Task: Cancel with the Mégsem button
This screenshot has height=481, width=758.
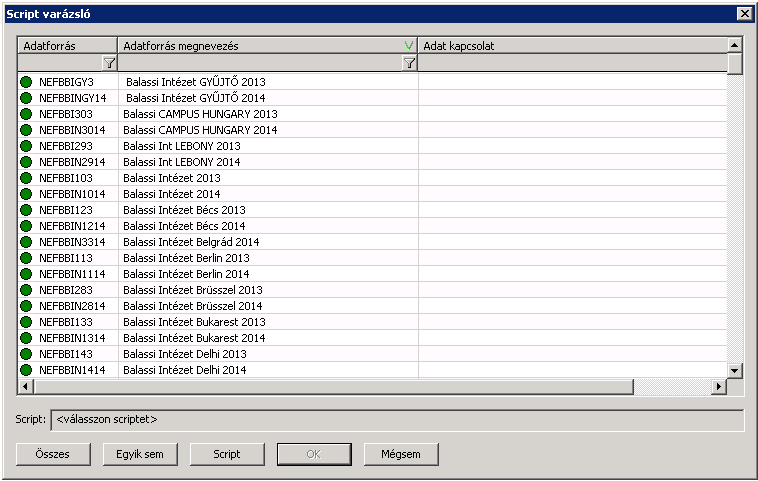Action: pyautogui.click(x=401, y=454)
